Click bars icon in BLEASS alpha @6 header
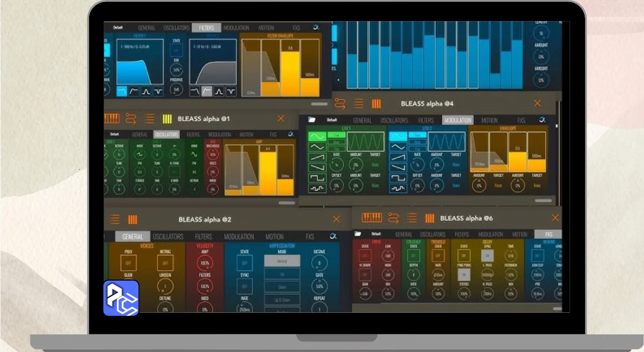Screen dimensions: 644x352 (x=430, y=218)
